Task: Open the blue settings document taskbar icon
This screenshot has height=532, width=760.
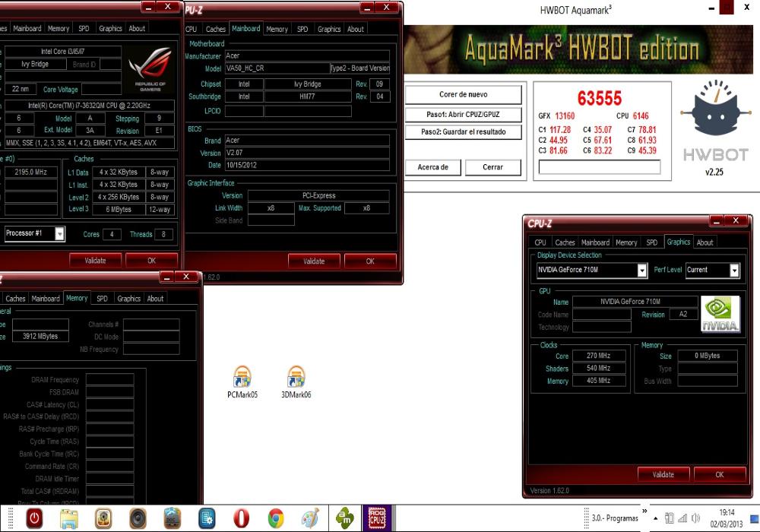Action: pyautogui.click(x=207, y=518)
